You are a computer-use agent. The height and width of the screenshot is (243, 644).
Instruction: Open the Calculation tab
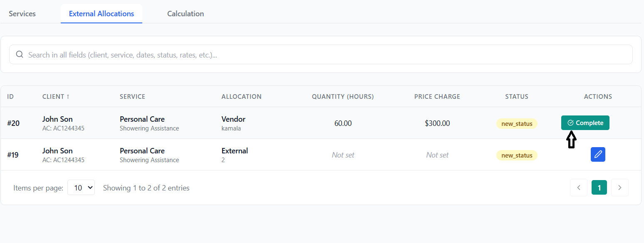(x=186, y=14)
